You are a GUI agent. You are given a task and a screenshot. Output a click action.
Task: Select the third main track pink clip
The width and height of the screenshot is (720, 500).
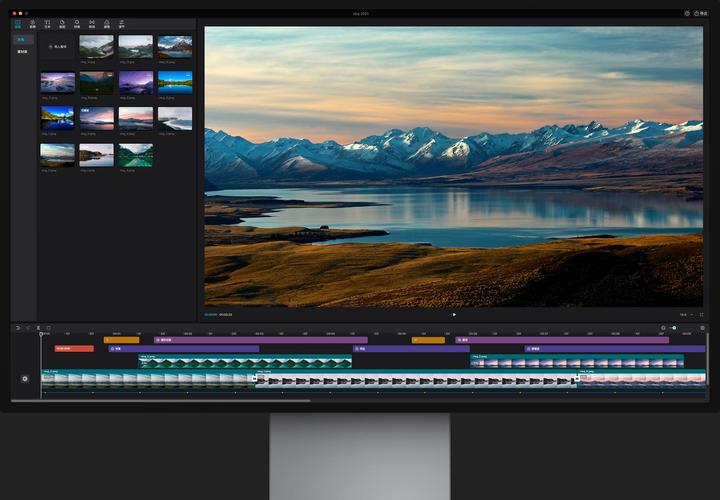click(642, 378)
